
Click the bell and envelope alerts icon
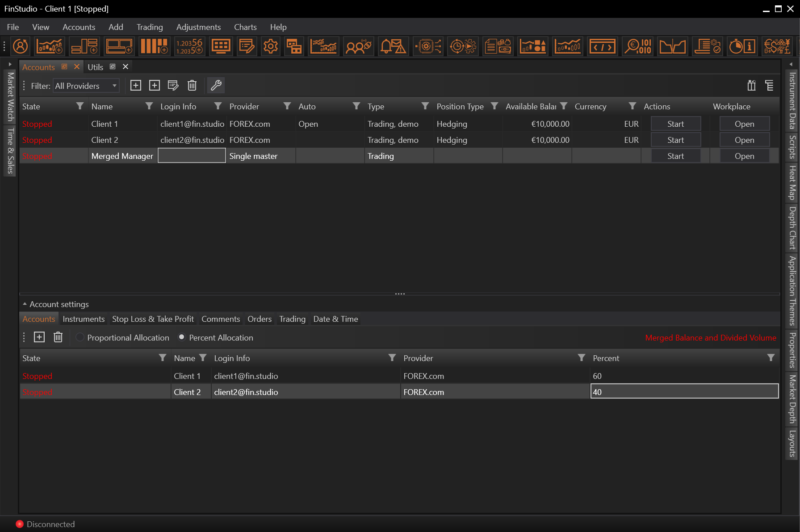[x=393, y=46]
